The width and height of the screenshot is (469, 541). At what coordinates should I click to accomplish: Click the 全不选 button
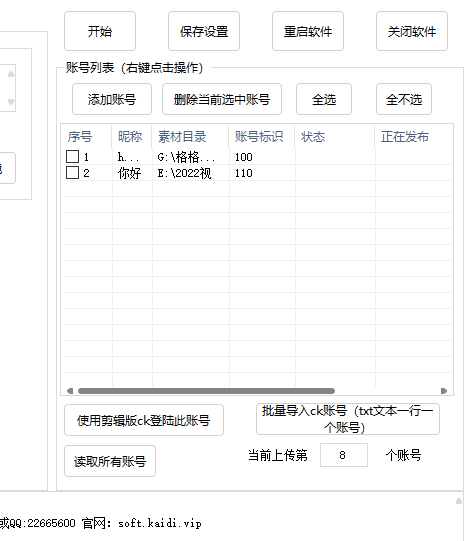(404, 99)
